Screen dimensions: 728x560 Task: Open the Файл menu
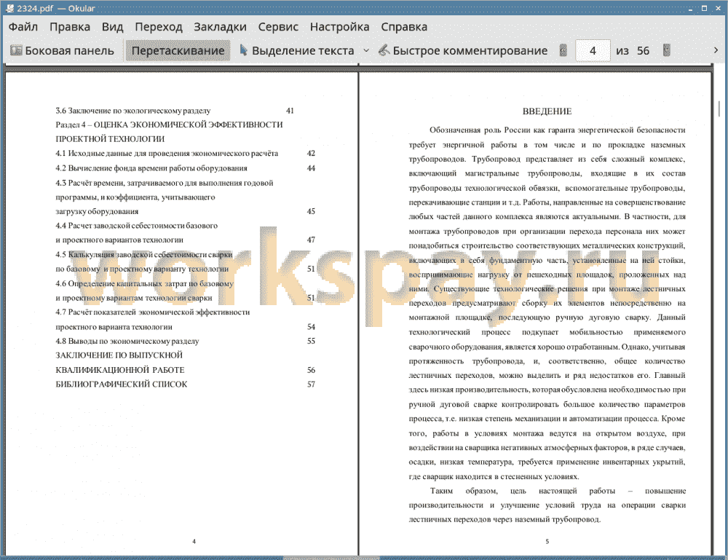23,27
